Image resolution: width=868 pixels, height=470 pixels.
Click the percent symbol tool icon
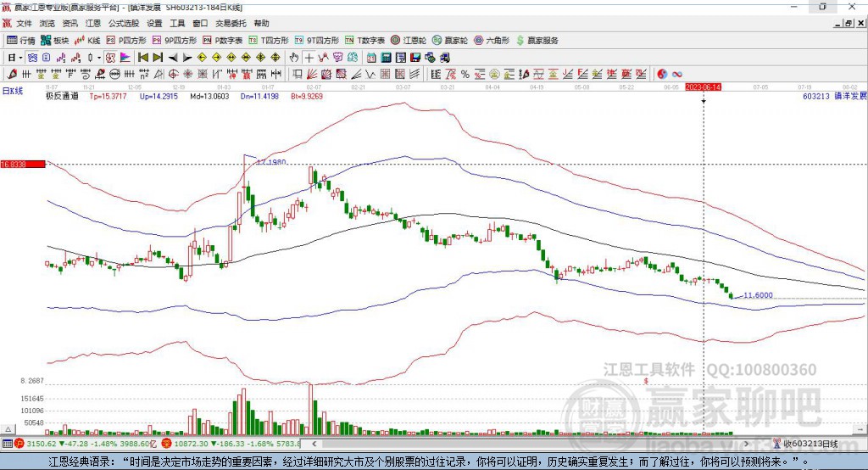click(465, 75)
